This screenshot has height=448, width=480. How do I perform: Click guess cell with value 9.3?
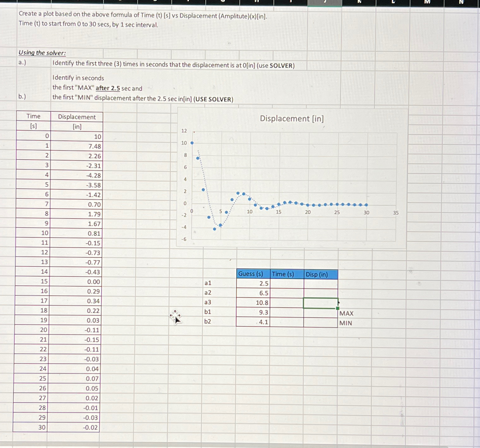(x=253, y=312)
